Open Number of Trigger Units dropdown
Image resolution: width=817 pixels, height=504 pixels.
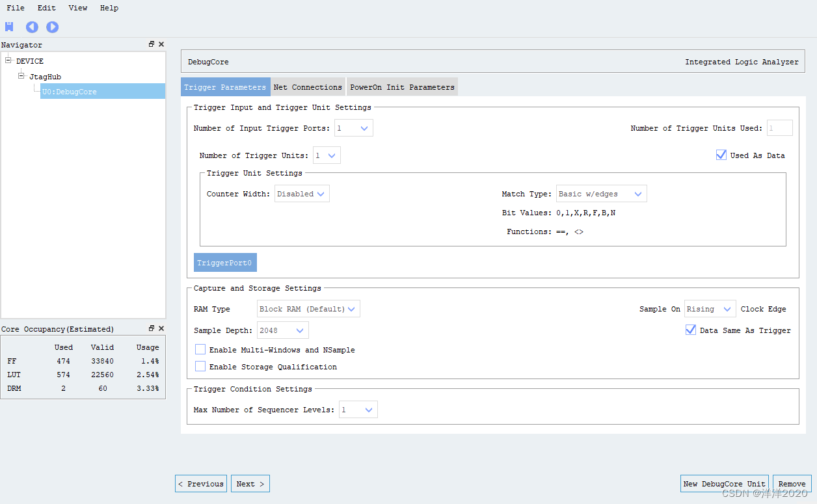point(327,155)
